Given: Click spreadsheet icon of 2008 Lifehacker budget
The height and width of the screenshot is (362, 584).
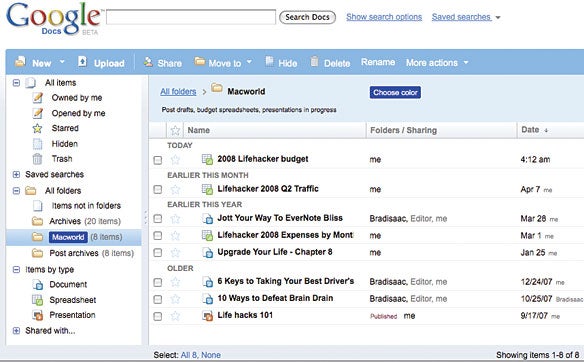Looking at the screenshot, I should point(207,159).
